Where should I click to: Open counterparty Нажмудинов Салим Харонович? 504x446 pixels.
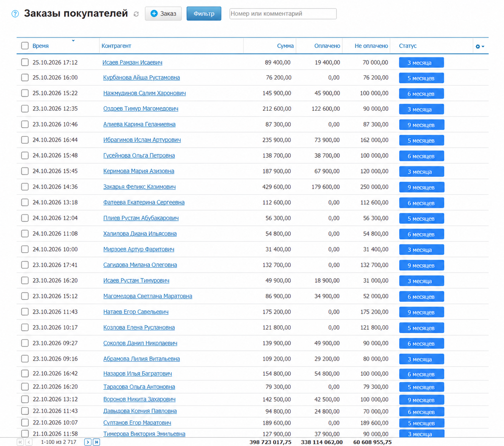click(144, 93)
